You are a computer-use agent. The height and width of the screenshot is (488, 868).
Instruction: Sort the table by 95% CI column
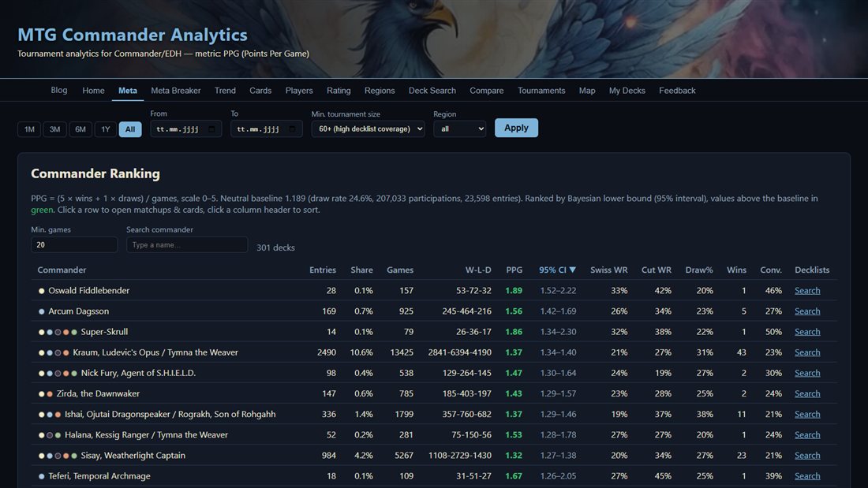[x=557, y=270]
